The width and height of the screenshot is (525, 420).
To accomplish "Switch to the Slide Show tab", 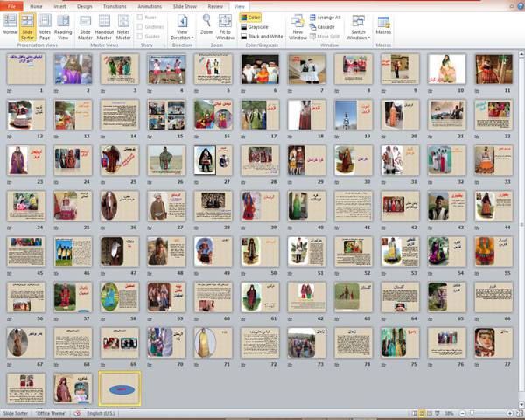I will click(x=185, y=6).
